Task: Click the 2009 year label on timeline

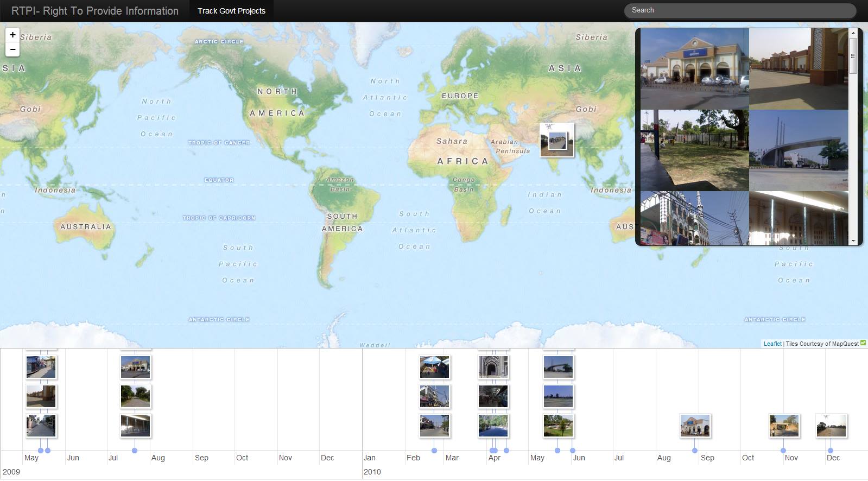Action: pos(11,472)
